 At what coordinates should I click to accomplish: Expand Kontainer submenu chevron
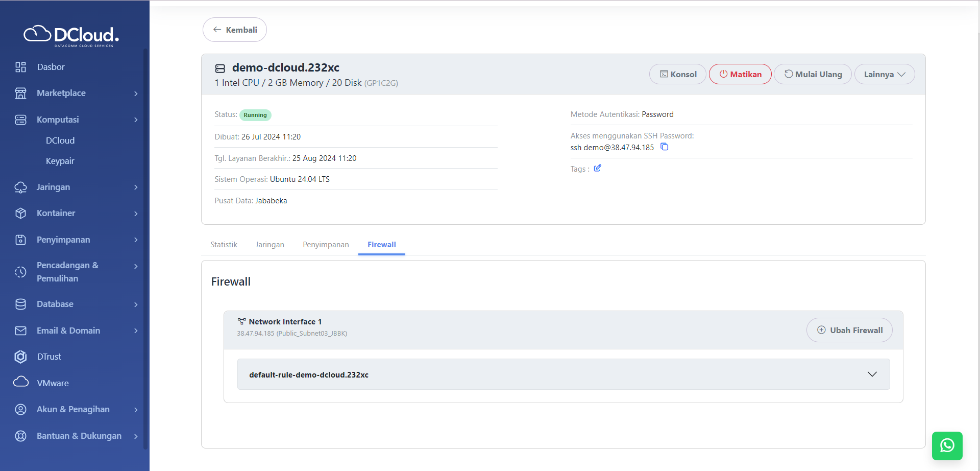[136, 214]
